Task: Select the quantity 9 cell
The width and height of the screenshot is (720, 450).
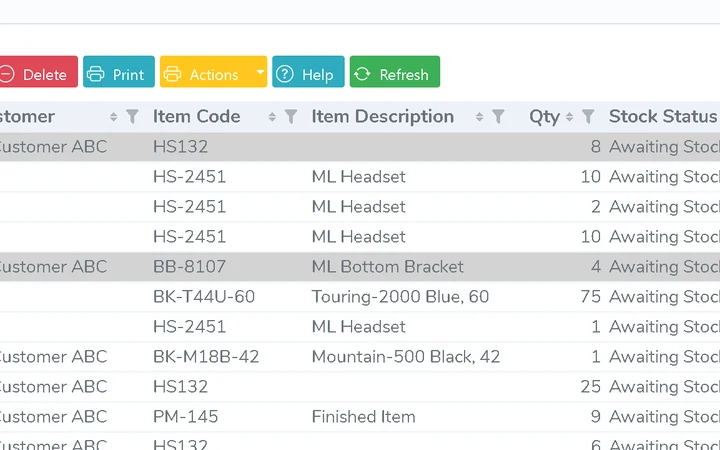Action: (x=596, y=417)
